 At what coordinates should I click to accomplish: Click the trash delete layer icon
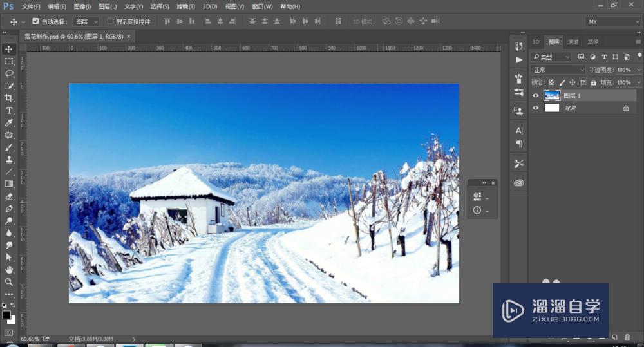tap(627, 337)
